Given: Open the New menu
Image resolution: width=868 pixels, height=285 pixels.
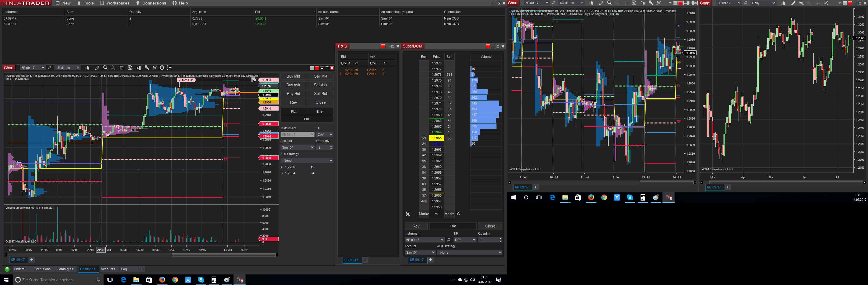Looking at the screenshot, I should (x=63, y=3).
